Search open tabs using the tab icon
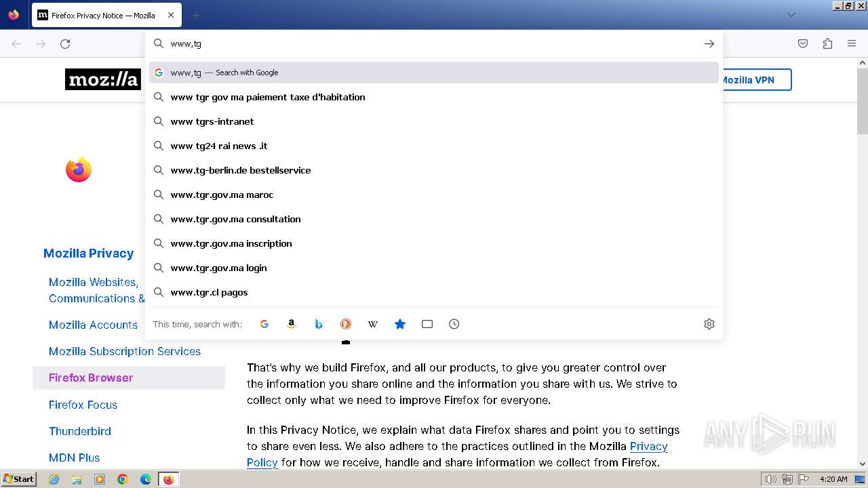The height and width of the screenshot is (488, 868). click(x=427, y=324)
